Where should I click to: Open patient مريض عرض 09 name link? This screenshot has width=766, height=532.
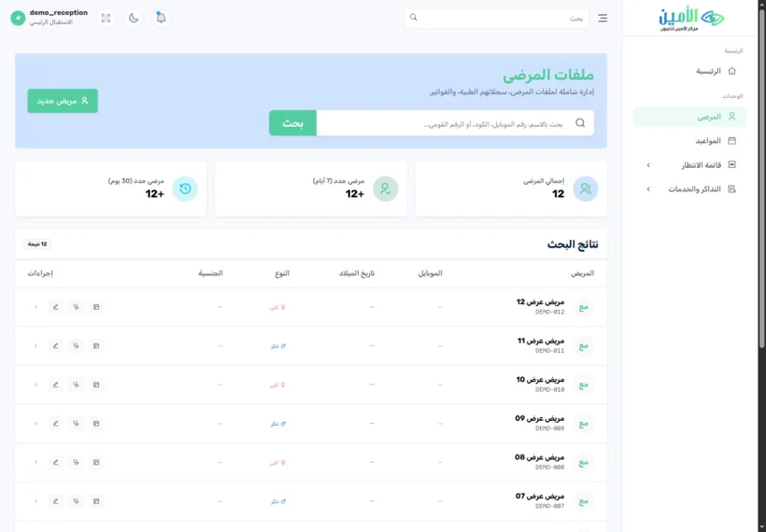click(x=540, y=418)
